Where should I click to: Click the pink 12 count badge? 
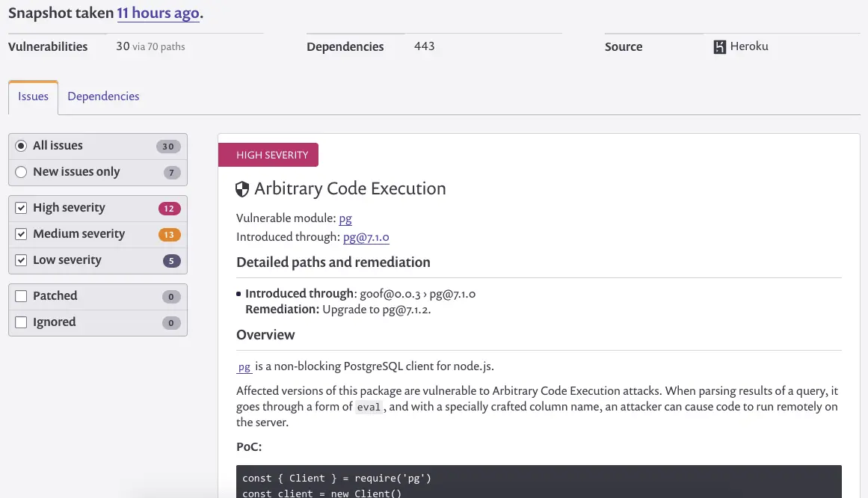[x=169, y=209]
